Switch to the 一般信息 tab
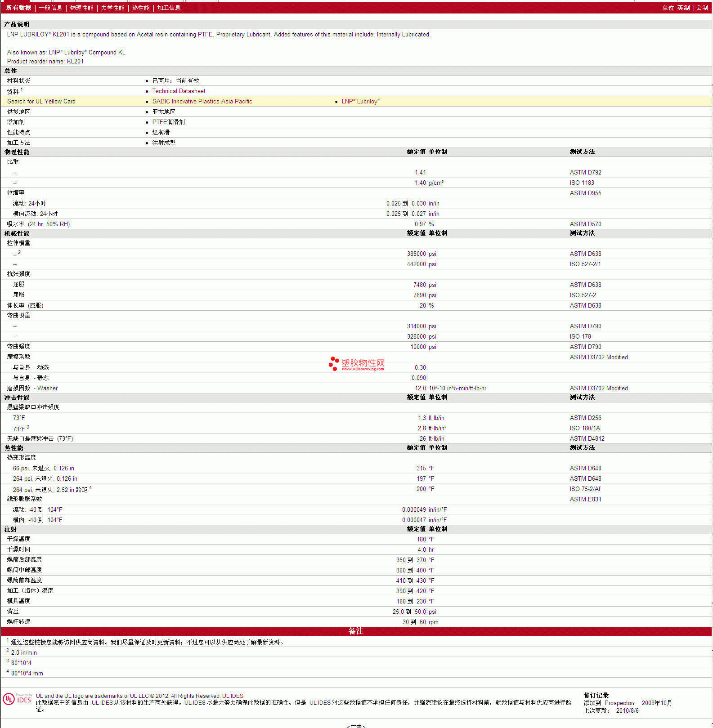713x728 pixels. (x=50, y=8)
